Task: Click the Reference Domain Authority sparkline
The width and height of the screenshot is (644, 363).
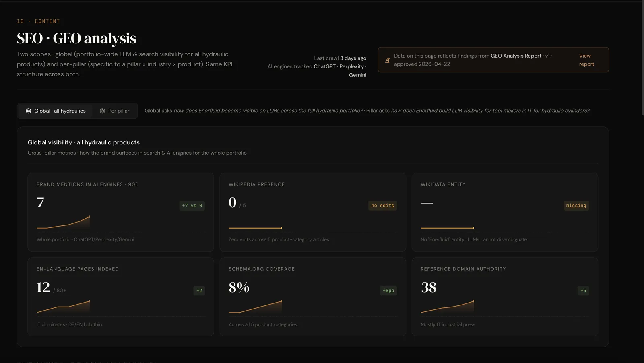Action: pyautogui.click(x=447, y=307)
